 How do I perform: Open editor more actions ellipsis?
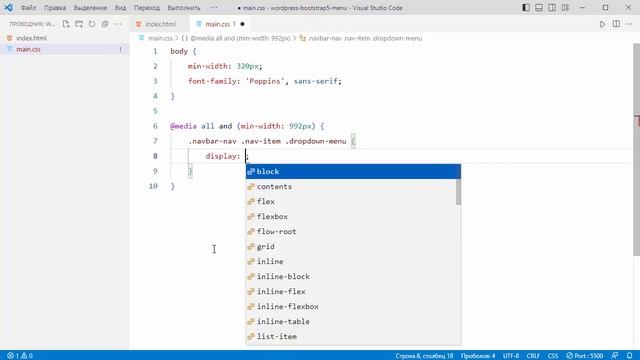pos(629,24)
